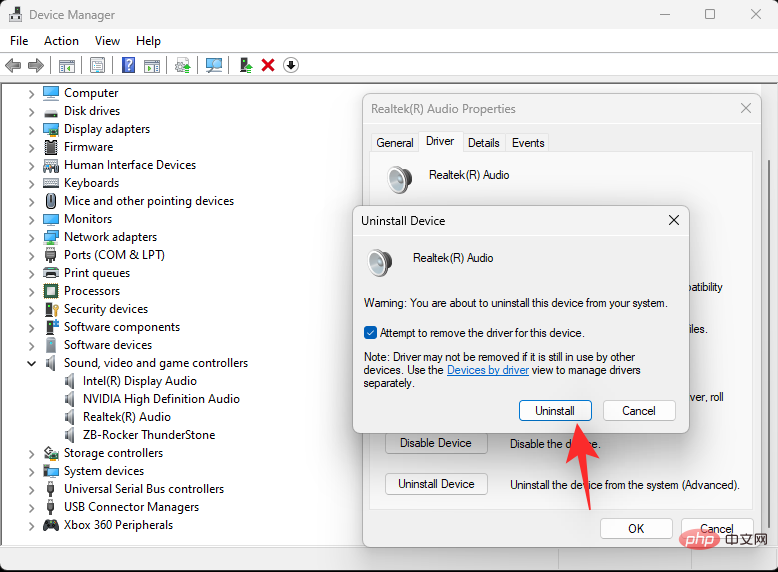Click the Enable device toolbar icon
This screenshot has width=778, height=572.
coord(246,65)
